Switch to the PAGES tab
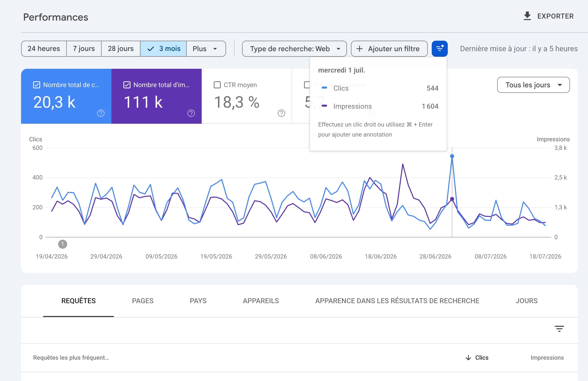588x381 pixels. point(143,301)
